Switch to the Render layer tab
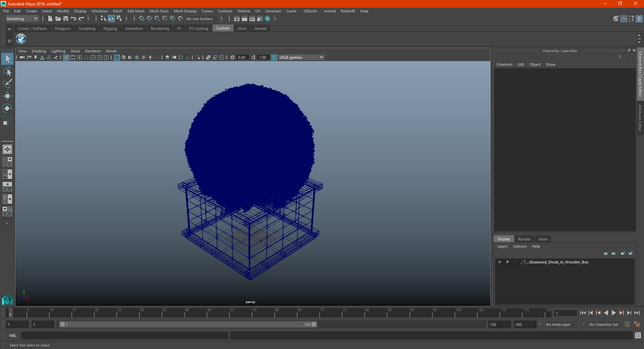 pos(524,239)
